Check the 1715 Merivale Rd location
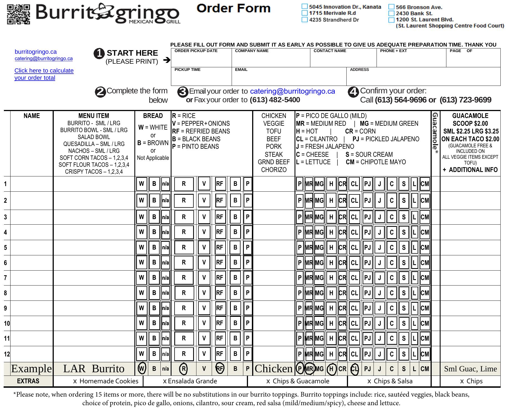532x411 pixels. (x=305, y=13)
